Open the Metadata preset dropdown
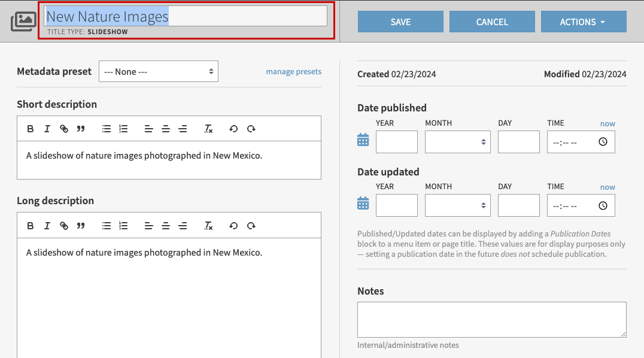The width and height of the screenshot is (644, 358). click(158, 71)
